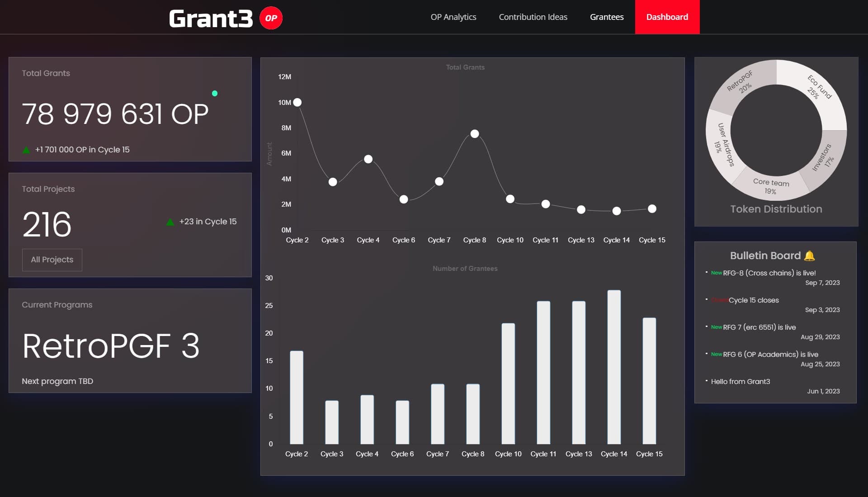868x497 pixels.
Task: Click the Cycle 13 point on line chart
Action: click(581, 209)
